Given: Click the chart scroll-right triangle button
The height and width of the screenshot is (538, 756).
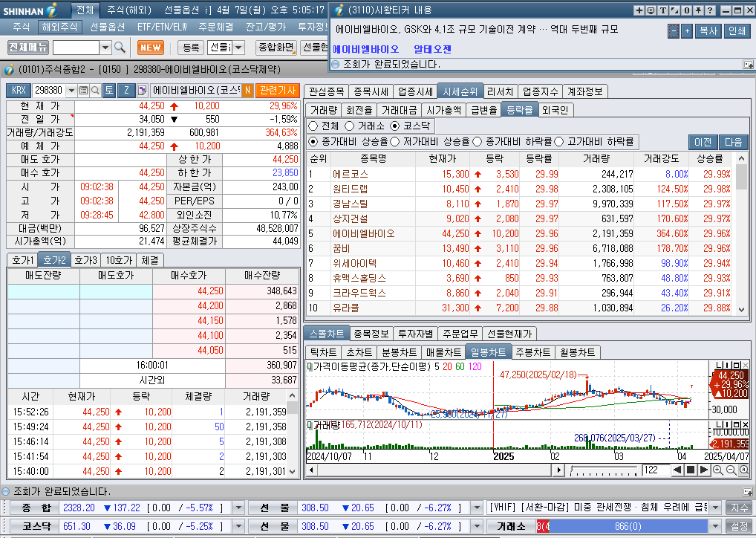Looking at the screenshot, I should tap(703, 470).
